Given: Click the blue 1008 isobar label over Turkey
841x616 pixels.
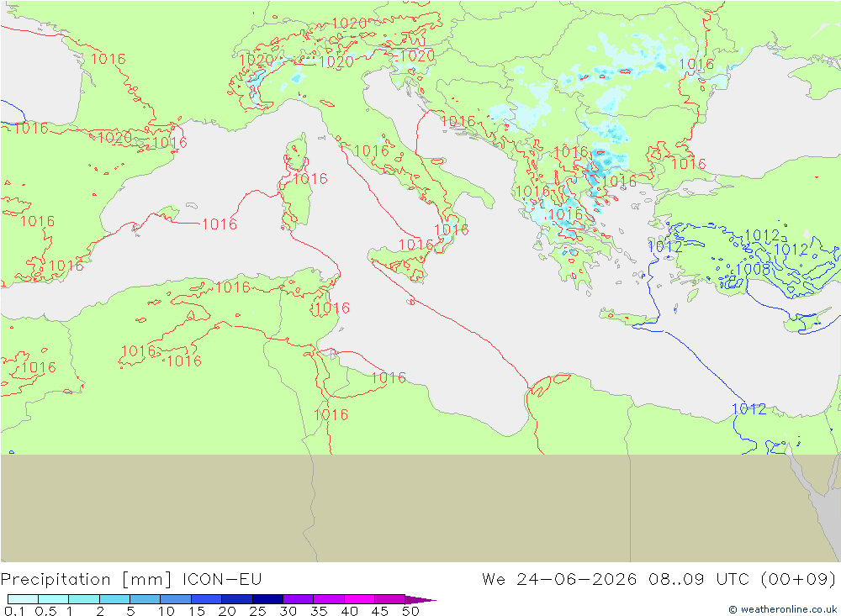Looking at the screenshot, I should pos(753,269).
